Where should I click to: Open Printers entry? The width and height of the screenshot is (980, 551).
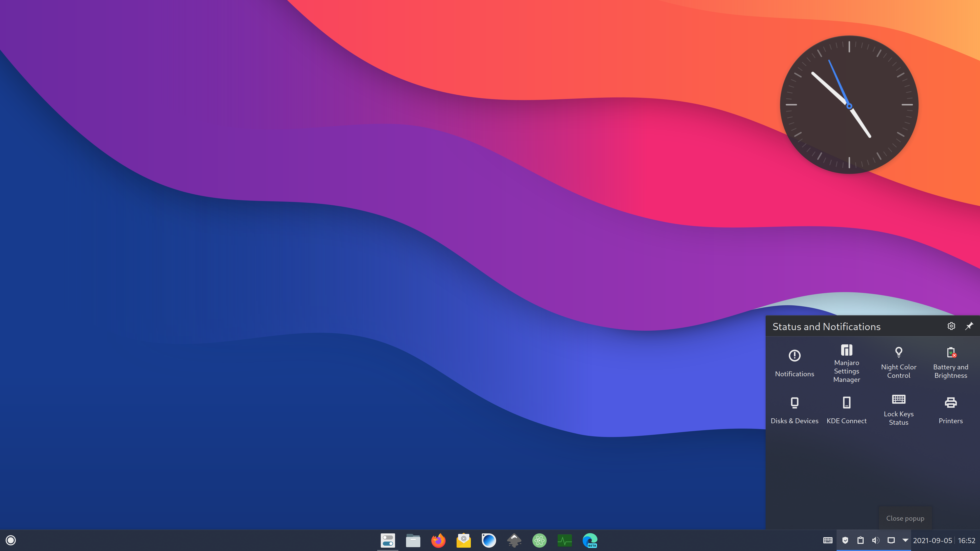pyautogui.click(x=950, y=410)
